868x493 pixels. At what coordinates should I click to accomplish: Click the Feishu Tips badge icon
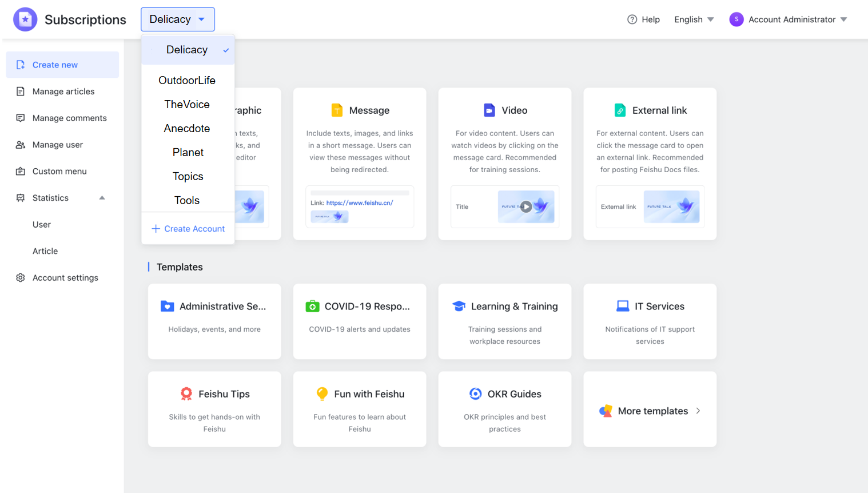[x=186, y=394]
